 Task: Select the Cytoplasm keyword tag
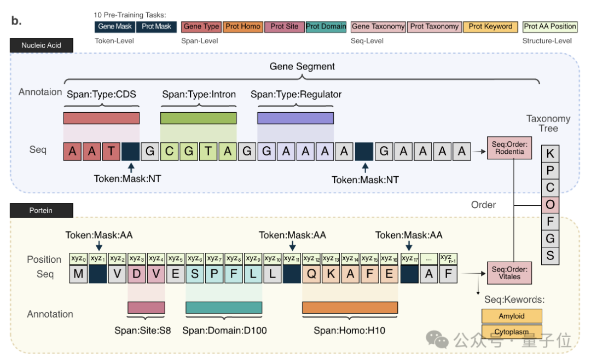[x=512, y=332]
